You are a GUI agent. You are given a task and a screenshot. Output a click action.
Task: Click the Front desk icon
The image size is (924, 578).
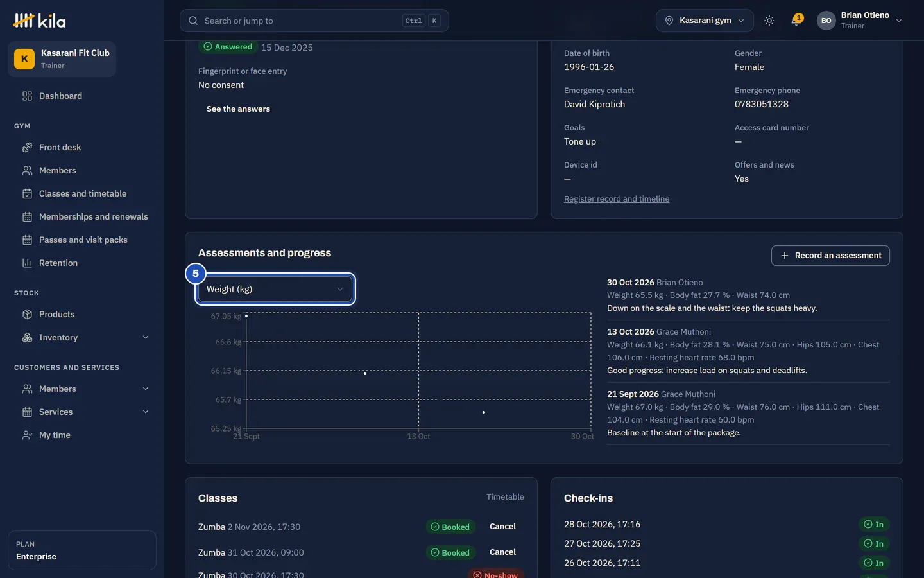(x=27, y=148)
